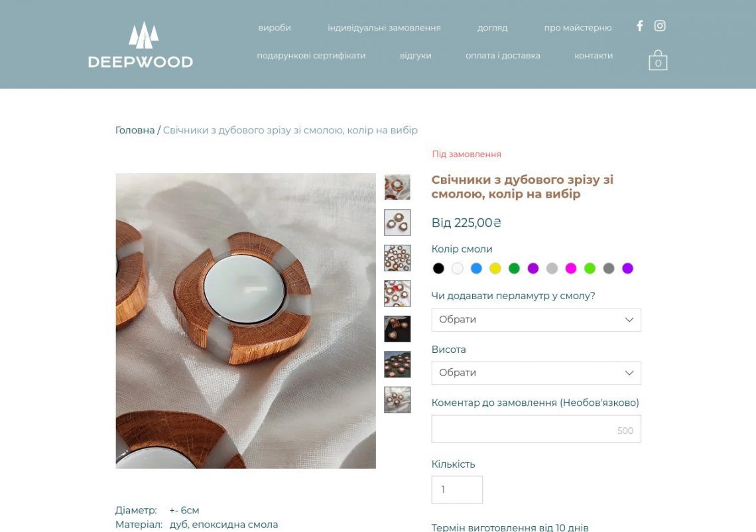Click the DEEPWOOD tree logo

coord(141,45)
